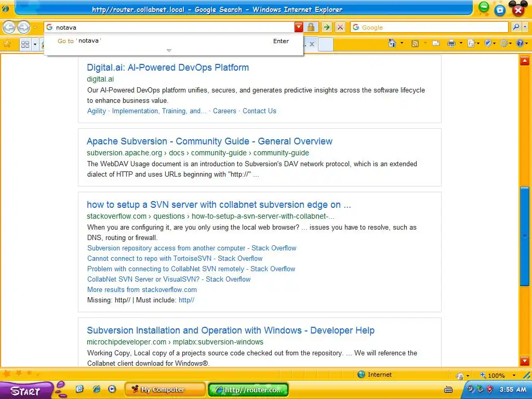Launch Internet Explorer from Quick Launch
Image resolution: width=532 pixels, height=399 pixels.
(x=97, y=389)
